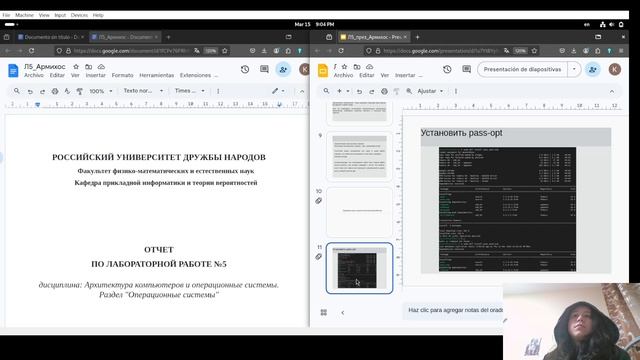Open Ver menu in Slides
Viewport: 640px width, 360px height.
click(384, 76)
